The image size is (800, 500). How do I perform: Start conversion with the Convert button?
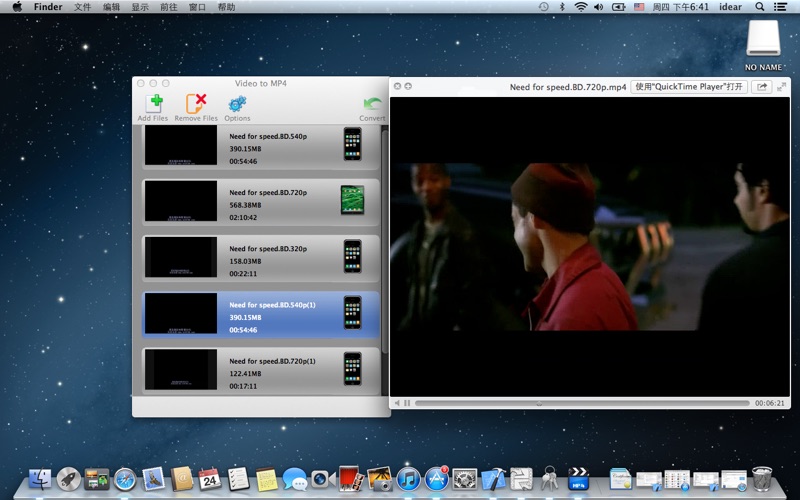372,109
